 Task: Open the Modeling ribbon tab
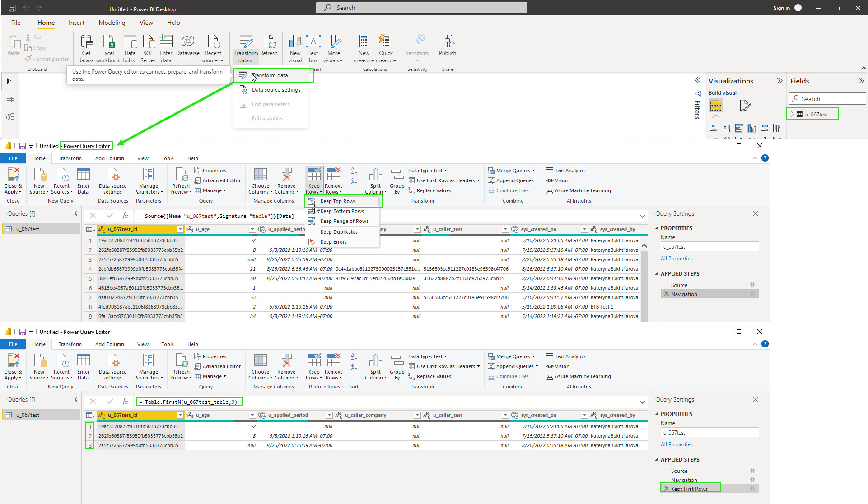[112, 23]
